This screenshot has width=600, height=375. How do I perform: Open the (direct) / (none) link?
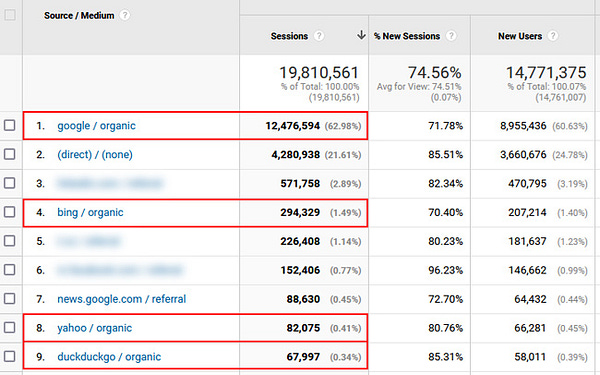point(95,155)
